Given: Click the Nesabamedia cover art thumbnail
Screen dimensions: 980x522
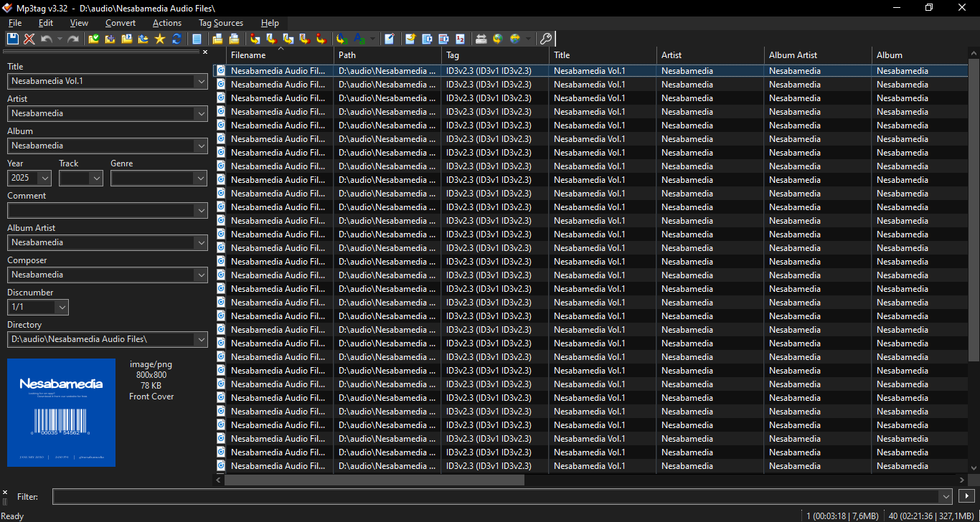Looking at the screenshot, I should (61, 412).
